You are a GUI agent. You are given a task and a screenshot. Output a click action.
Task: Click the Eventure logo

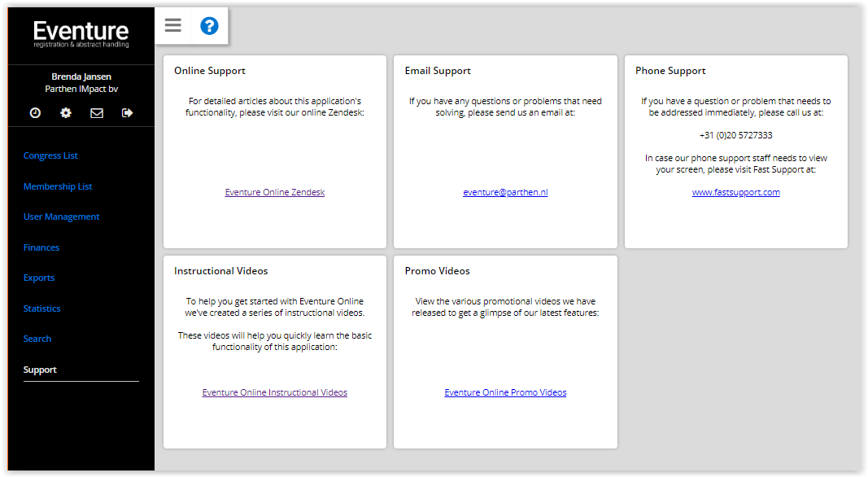tap(81, 34)
